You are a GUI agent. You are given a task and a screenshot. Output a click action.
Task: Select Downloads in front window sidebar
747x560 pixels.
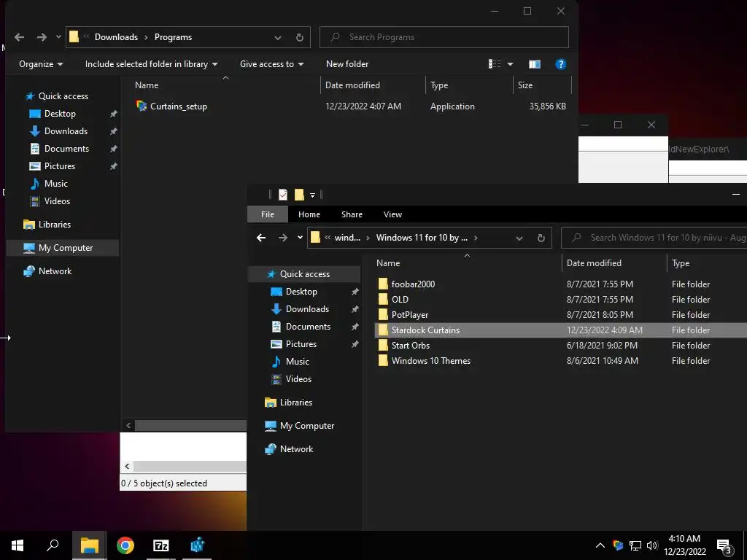click(307, 309)
